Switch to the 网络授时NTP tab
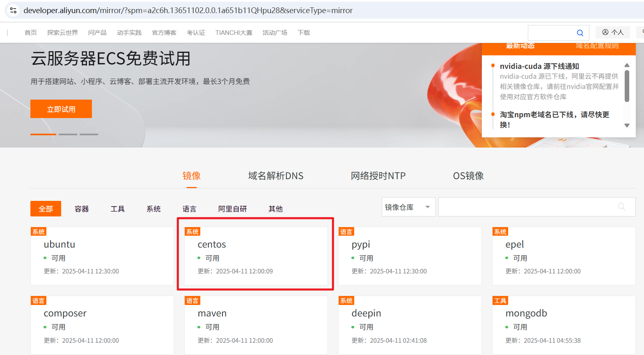Viewport: 644px width, 355px height. pos(378,176)
